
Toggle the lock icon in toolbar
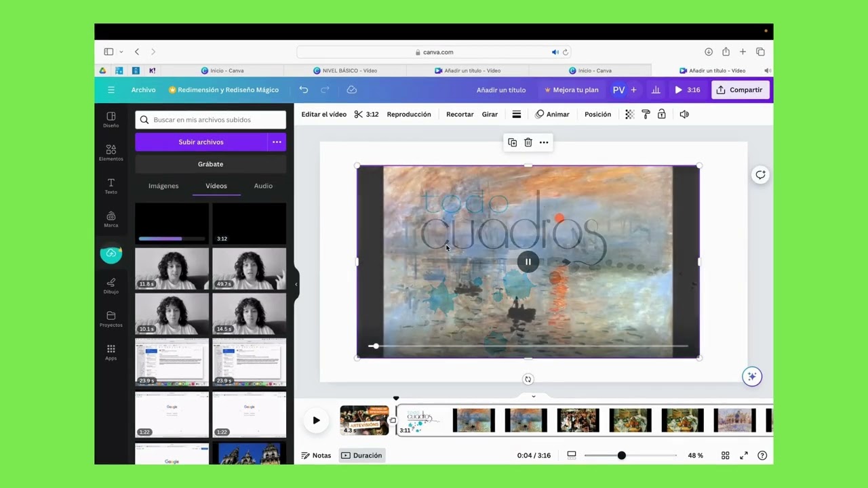coord(662,115)
